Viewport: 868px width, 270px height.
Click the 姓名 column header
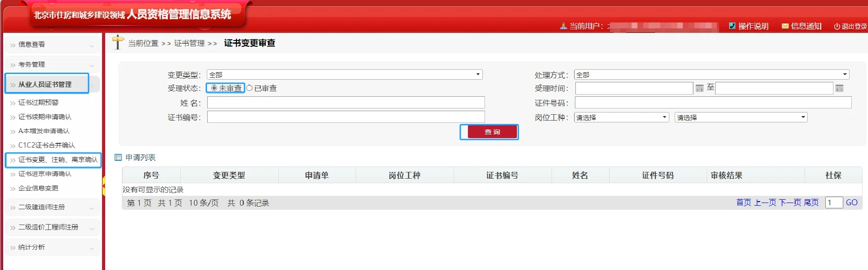click(x=580, y=175)
